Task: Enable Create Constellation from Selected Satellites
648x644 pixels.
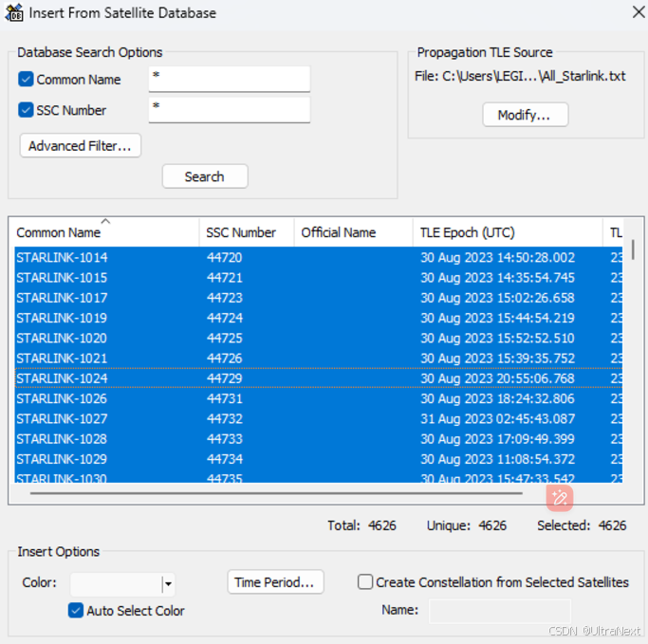Action: click(365, 581)
